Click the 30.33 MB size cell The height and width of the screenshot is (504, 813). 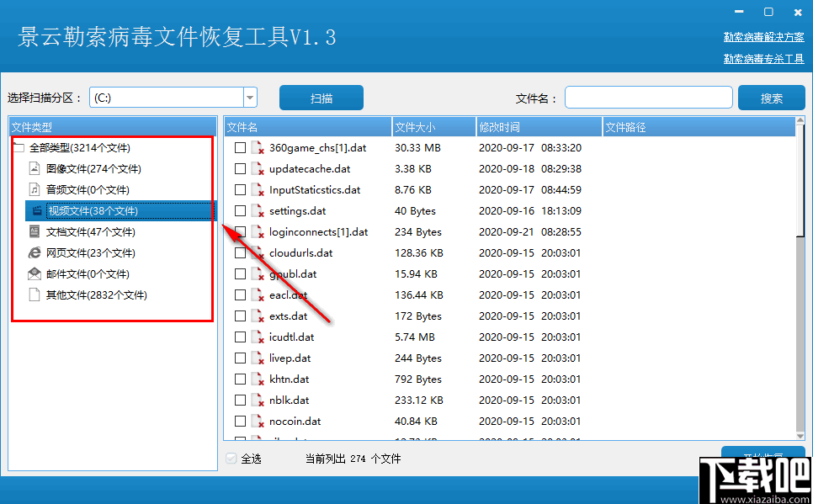(417, 148)
